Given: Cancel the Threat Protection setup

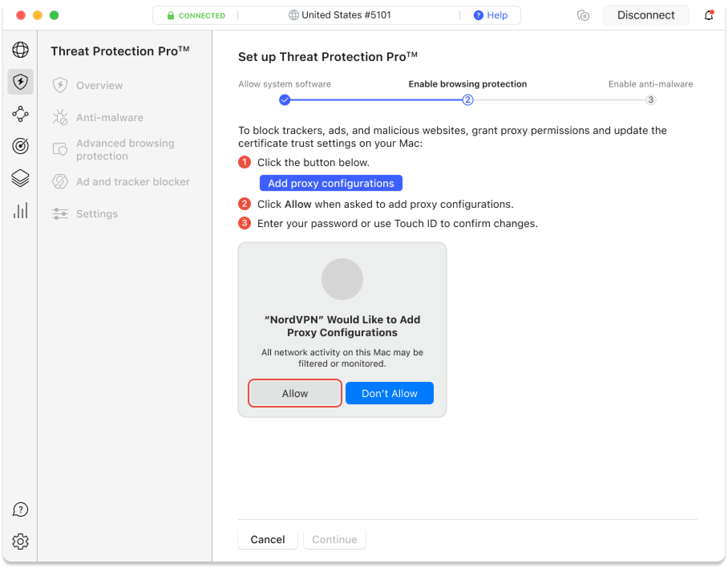Looking at the screenshot, I should coord(267,539).
